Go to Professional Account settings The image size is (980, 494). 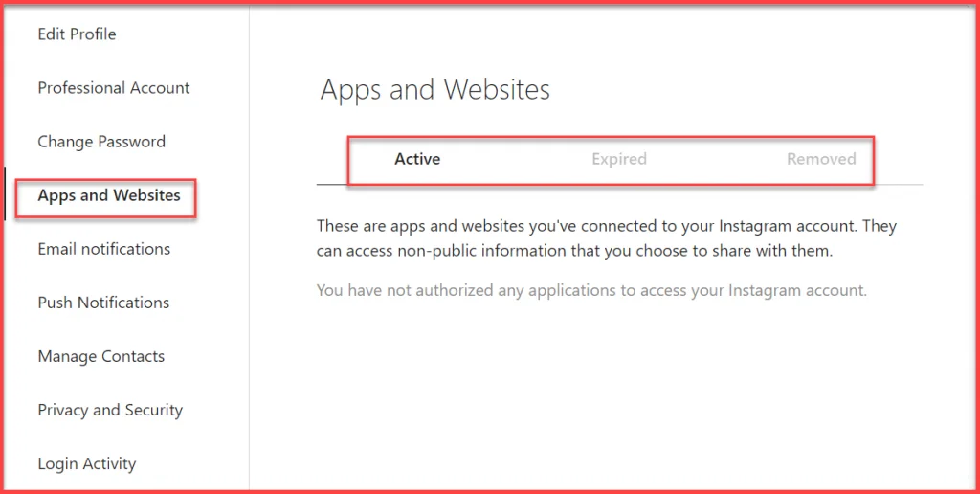click(114, 88)
